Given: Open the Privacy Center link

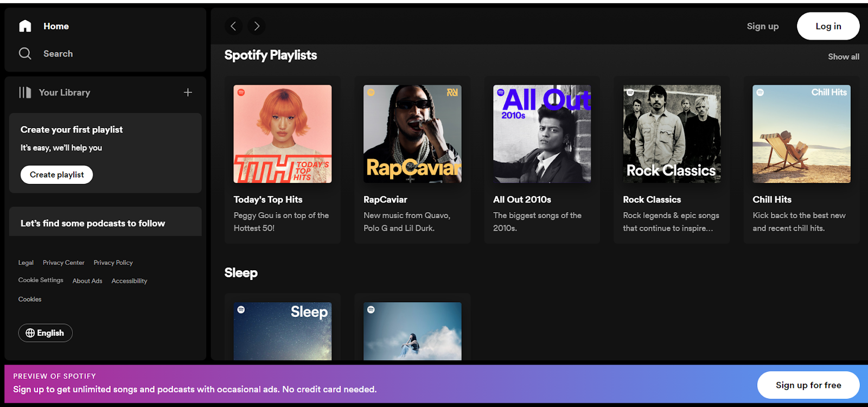Looking at the screenshot, I should [x=63, y=263].
